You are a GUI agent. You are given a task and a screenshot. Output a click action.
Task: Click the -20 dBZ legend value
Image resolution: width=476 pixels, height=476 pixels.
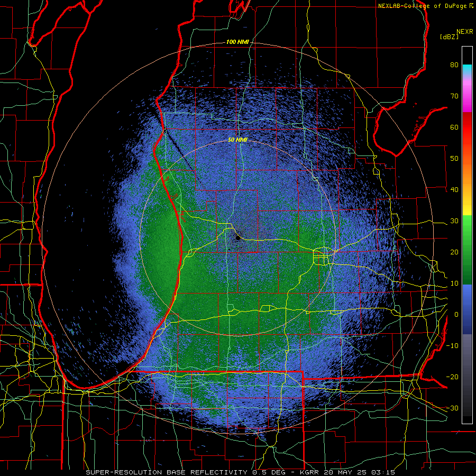(452, 377)
